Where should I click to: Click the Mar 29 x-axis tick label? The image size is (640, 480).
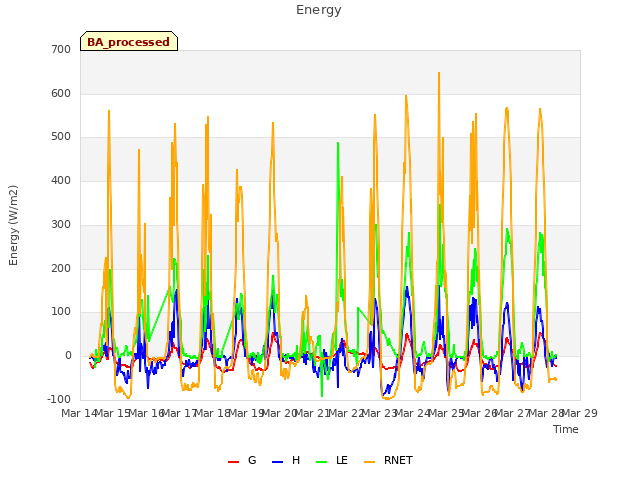pyautogui.click(x=580, y=413)
